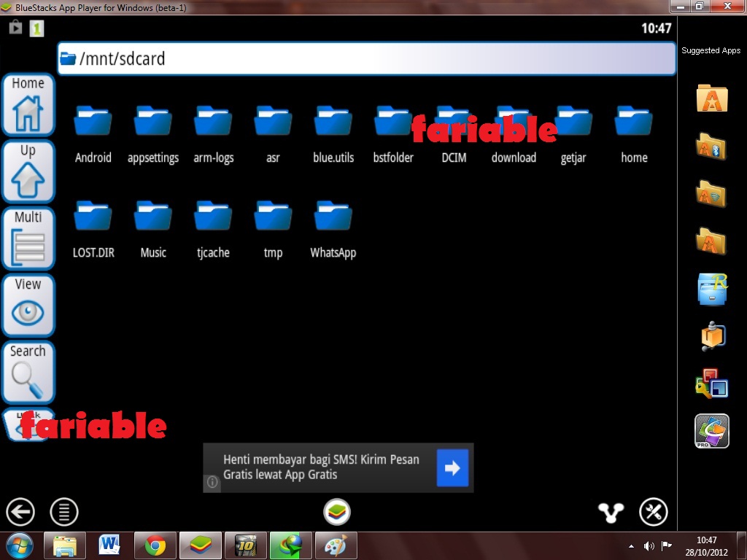Screen dimensions: 747x560
Task: Open the DCIM folder
Action: click(454, 134)
